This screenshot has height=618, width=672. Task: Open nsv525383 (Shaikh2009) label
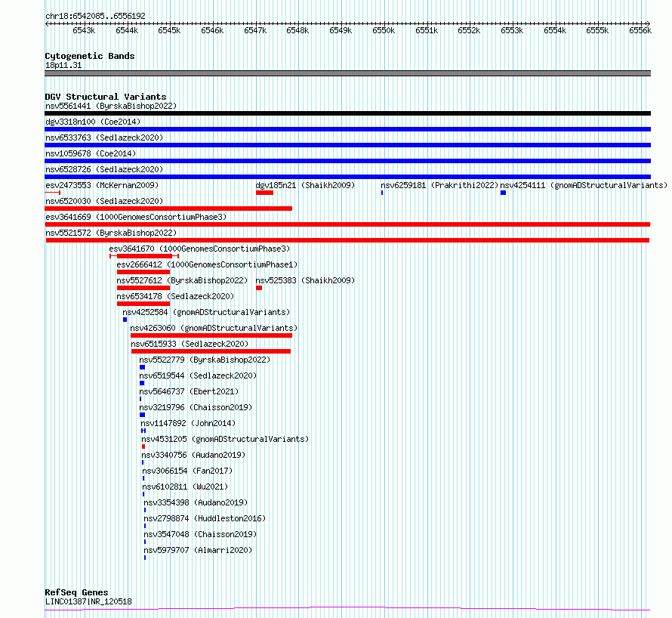[305, 280]
